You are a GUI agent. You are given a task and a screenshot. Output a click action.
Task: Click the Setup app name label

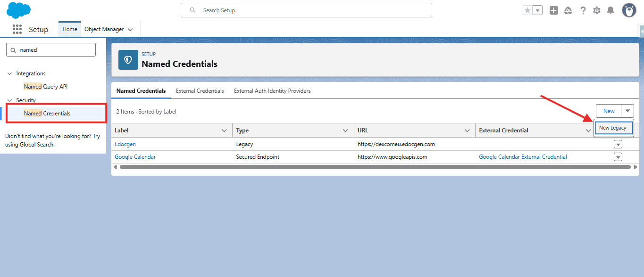click(x=38, y=29)
